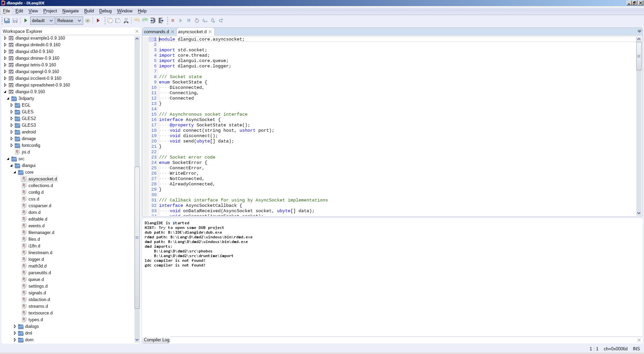Viewport: 644px width, 354px height.
Task: Collapse the 3rdparty folder
Action: coord(8,98)
